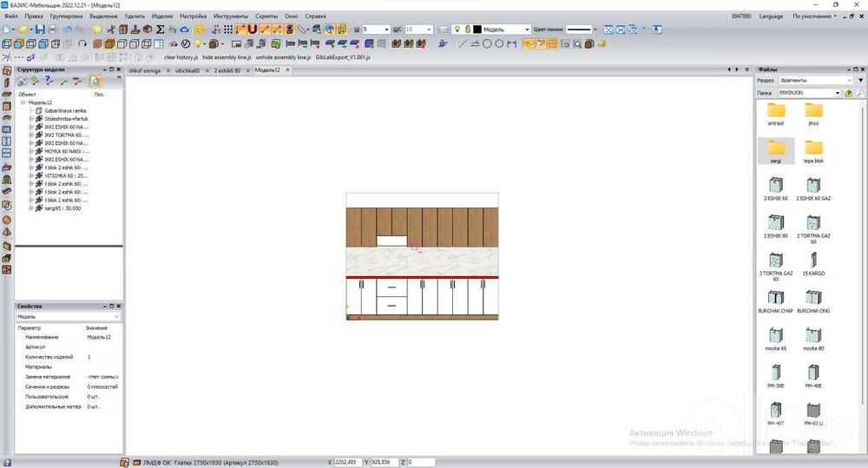Click the blue cloud icon in the toolbar

pos(185,30)
